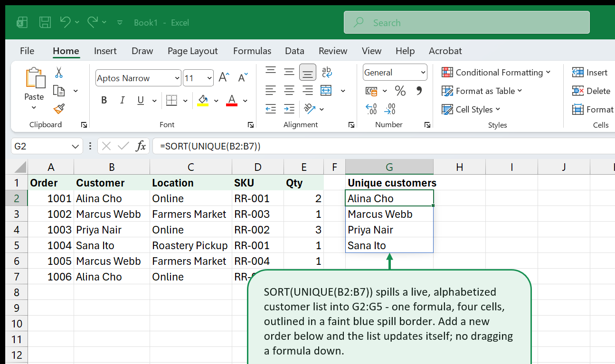Viewport: 615px width, 364px height.
Task: Open the Clipboard pane launcher
Action: (84, 125)
